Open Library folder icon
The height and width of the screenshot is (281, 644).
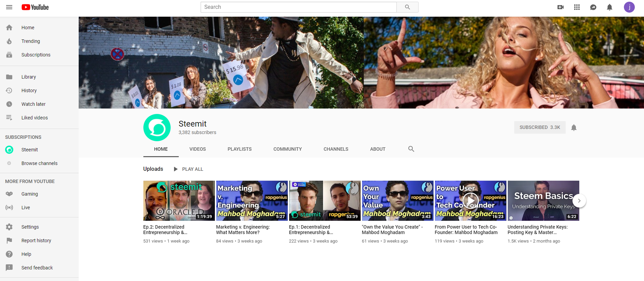click(9, 77)
